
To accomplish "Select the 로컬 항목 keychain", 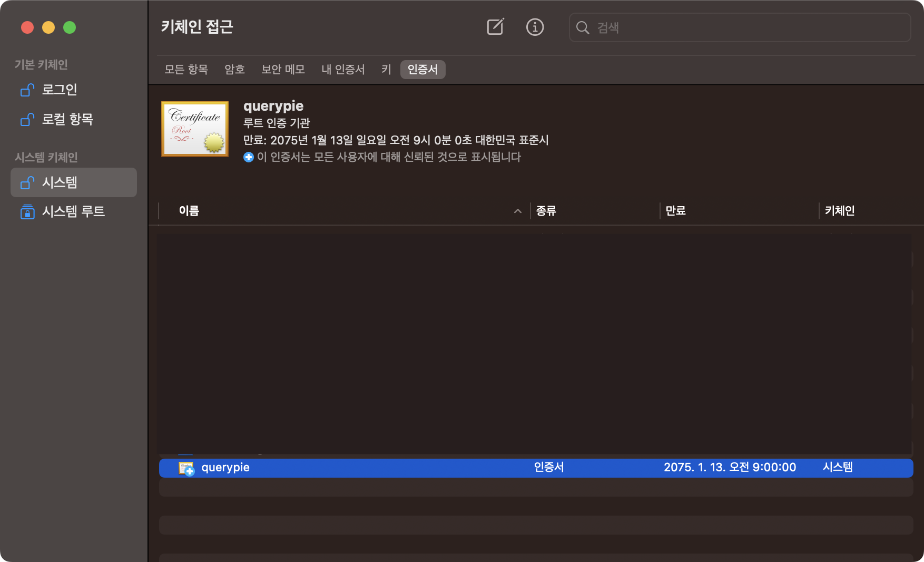I will click(x=68, y=119).
